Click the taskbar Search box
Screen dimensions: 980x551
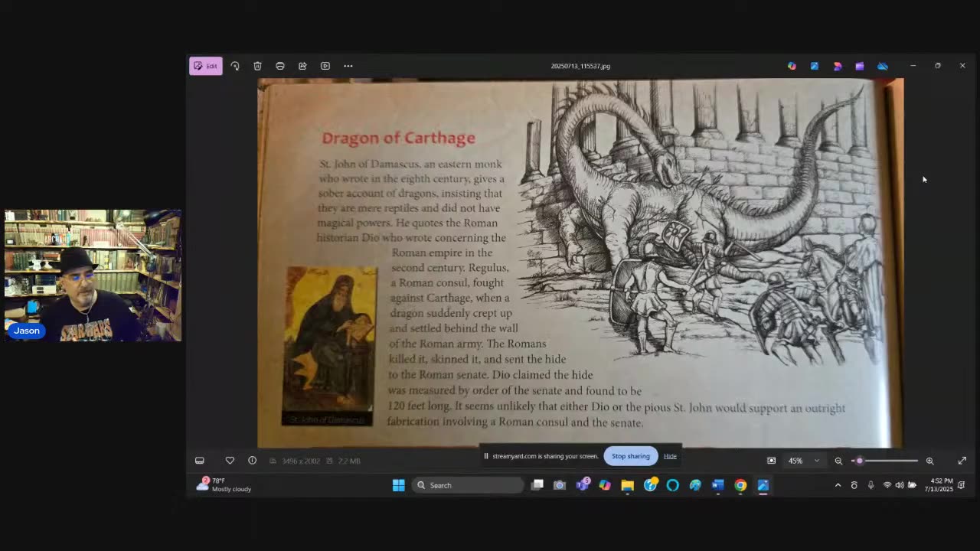pyautogui.click(x=468, y=485)
